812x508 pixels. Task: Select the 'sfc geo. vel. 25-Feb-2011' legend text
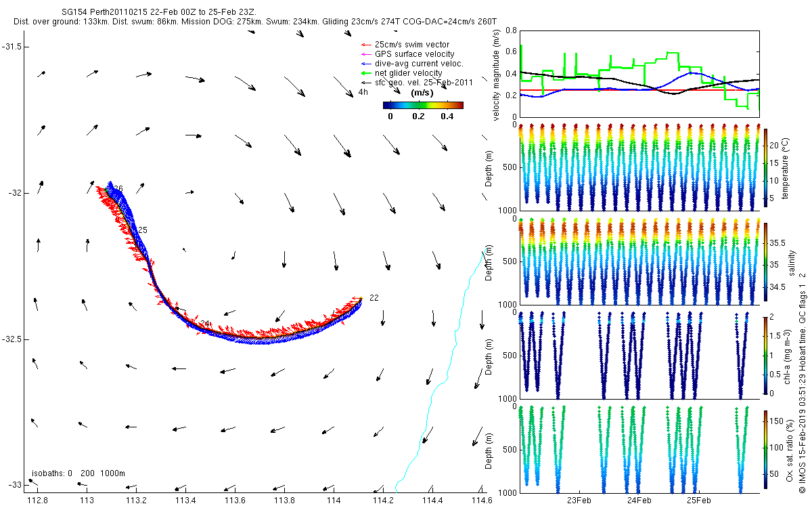pyautogui.click(x=423, y=83)
